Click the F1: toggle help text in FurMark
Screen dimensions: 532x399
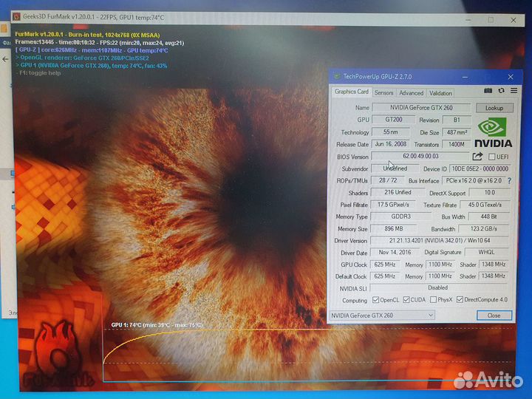click(x=40, y=73)
